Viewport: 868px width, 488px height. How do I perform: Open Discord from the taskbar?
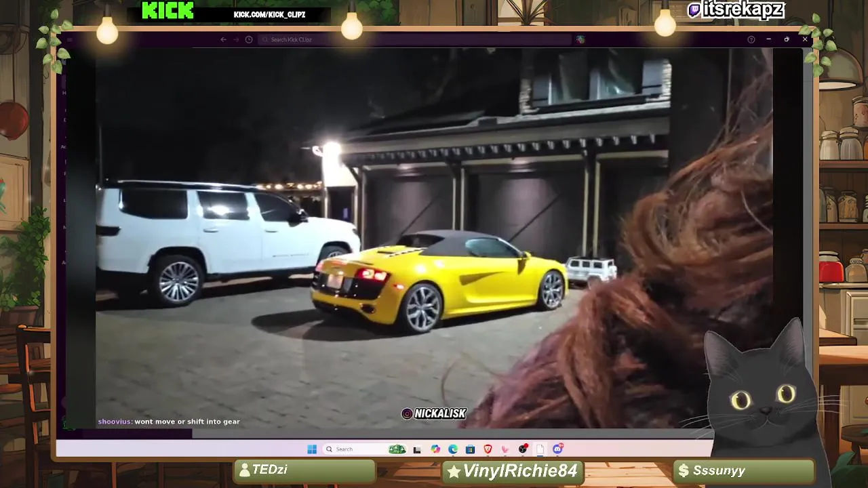point(558,449)
